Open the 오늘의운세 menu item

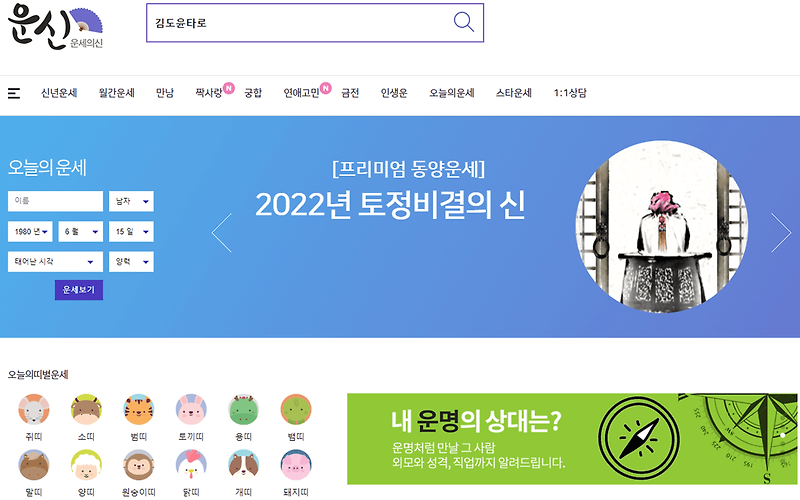click(x=452, y=93)
